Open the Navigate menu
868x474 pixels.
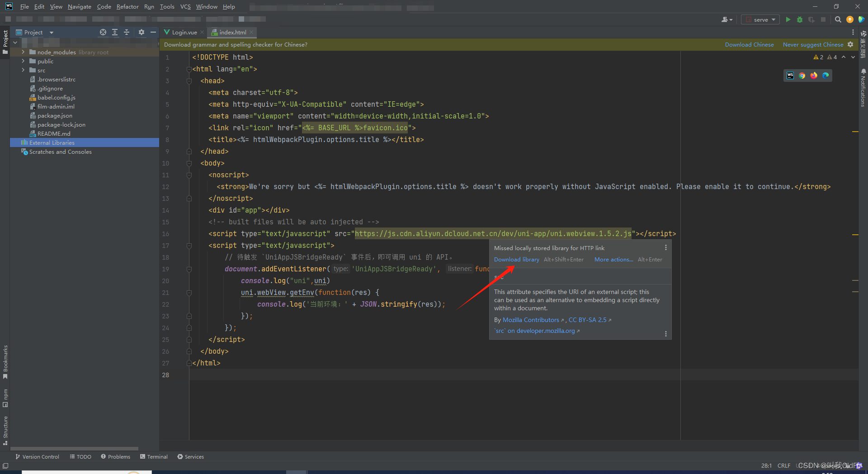point(80,6)
